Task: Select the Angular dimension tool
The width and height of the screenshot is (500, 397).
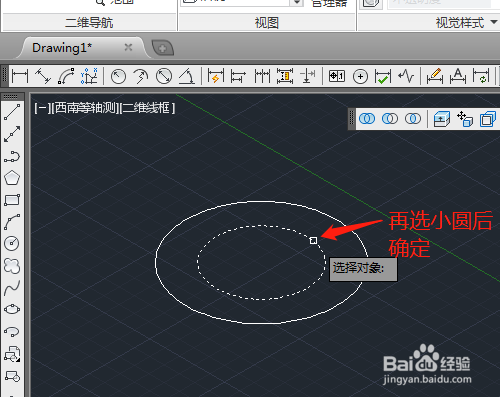Action: (x=187, y=76)
